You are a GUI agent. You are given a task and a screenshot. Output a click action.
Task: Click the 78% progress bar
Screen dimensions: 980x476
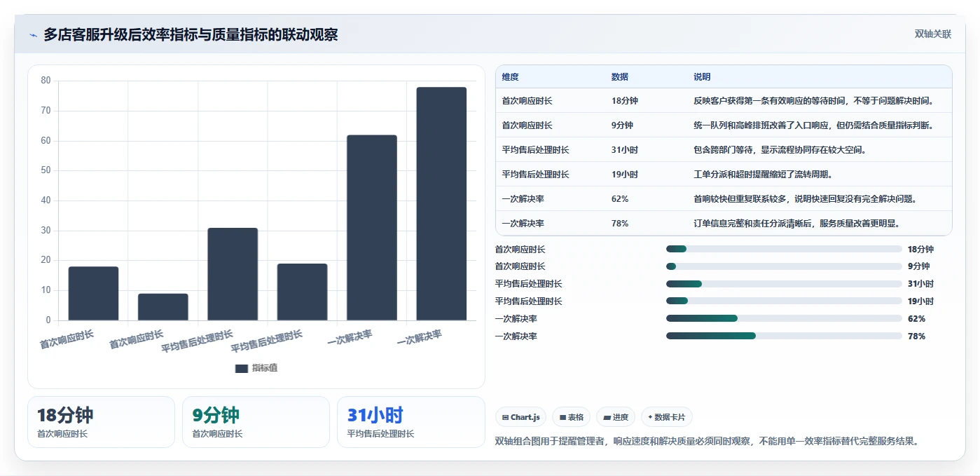(x=784, y=336)
